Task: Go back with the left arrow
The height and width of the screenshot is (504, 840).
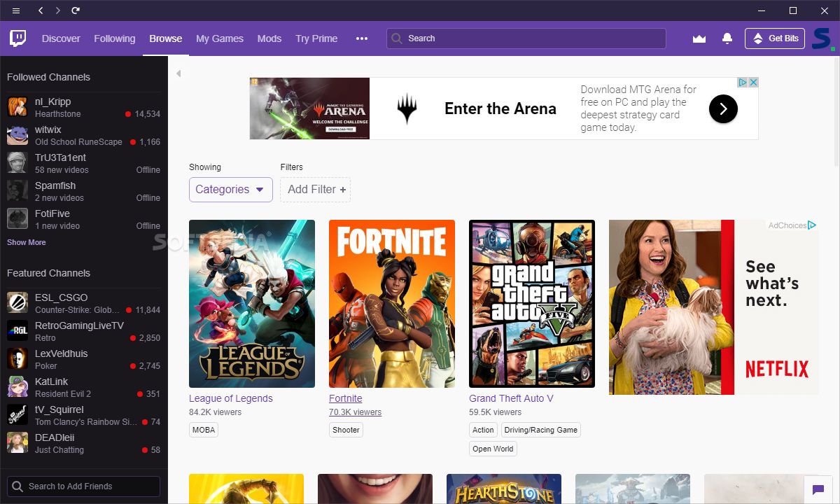Action: pyautogui.click(x=41, y=10)
